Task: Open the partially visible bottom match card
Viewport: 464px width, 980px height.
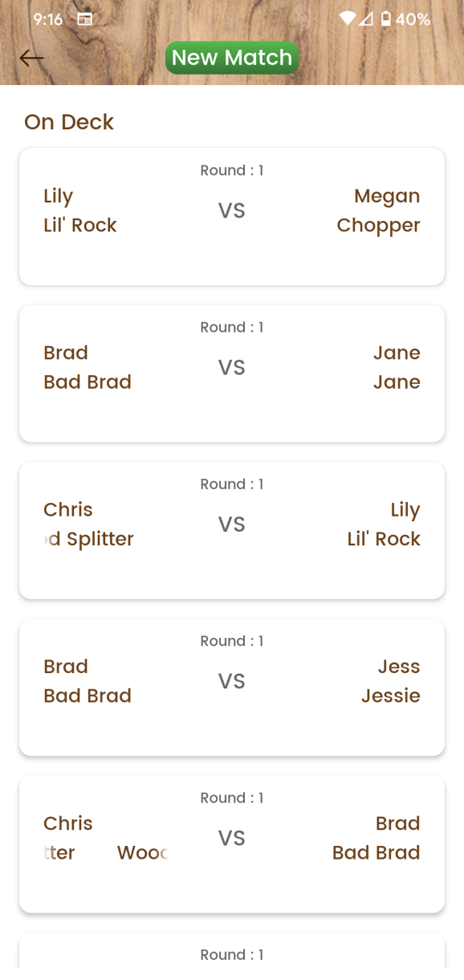Action: pyautogui.click(x=232, y=956)
